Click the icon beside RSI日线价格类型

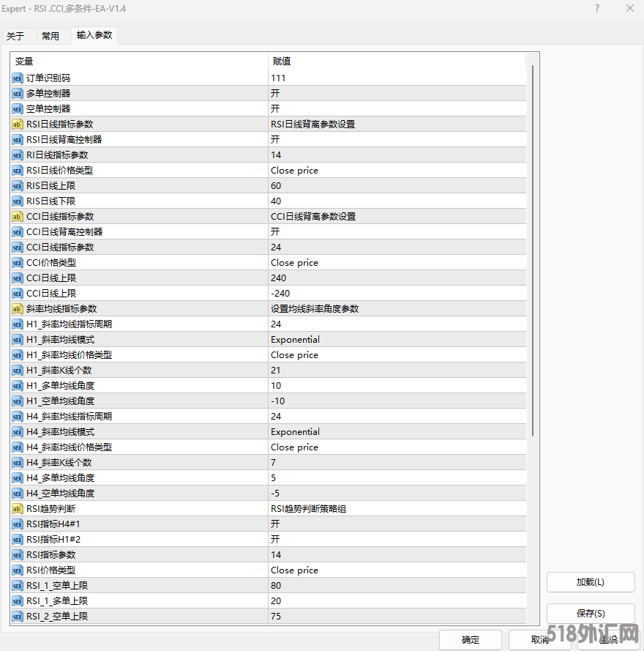click(x=17, y=170)
